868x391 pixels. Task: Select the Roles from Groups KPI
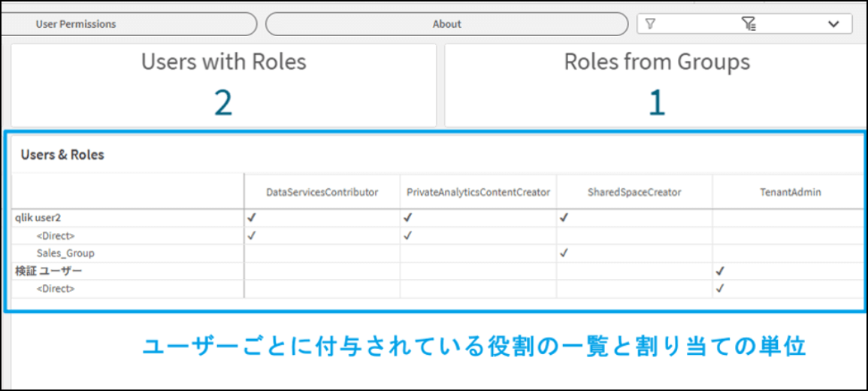[656, 84]
